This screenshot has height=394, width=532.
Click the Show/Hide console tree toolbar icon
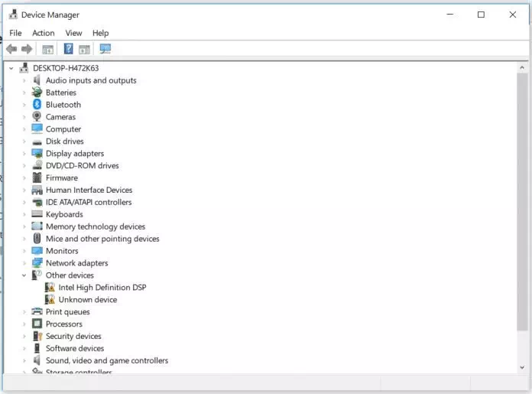pos(48,49)
